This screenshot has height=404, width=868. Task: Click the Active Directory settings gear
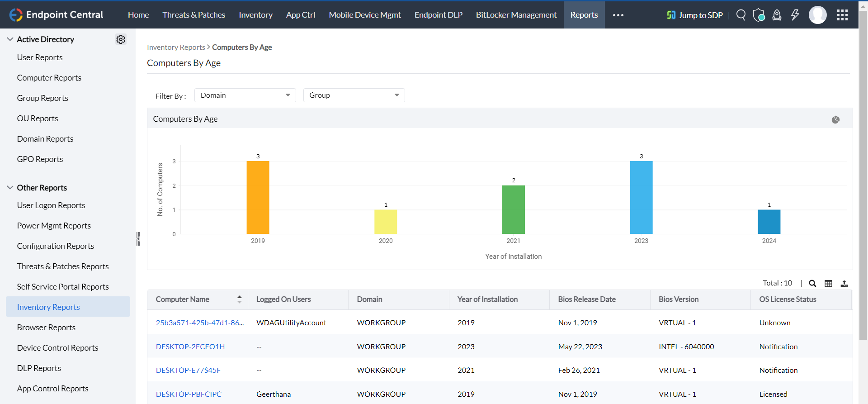(x=121, y=39)
